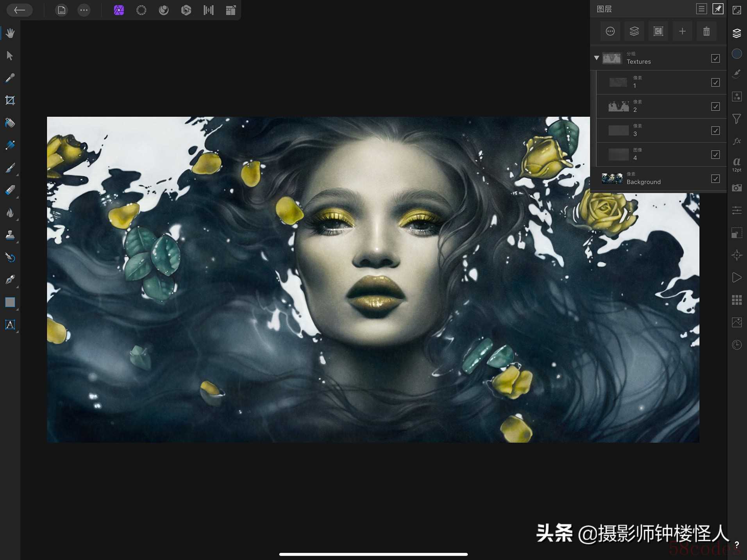Hide the Background layer
Image resolution: width=747 pixels, height=560 pixels.
click(715, 179)
